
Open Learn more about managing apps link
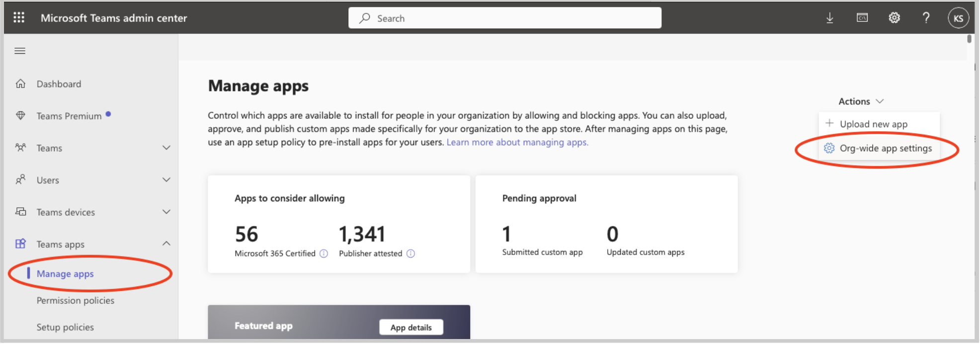(517, 142)
